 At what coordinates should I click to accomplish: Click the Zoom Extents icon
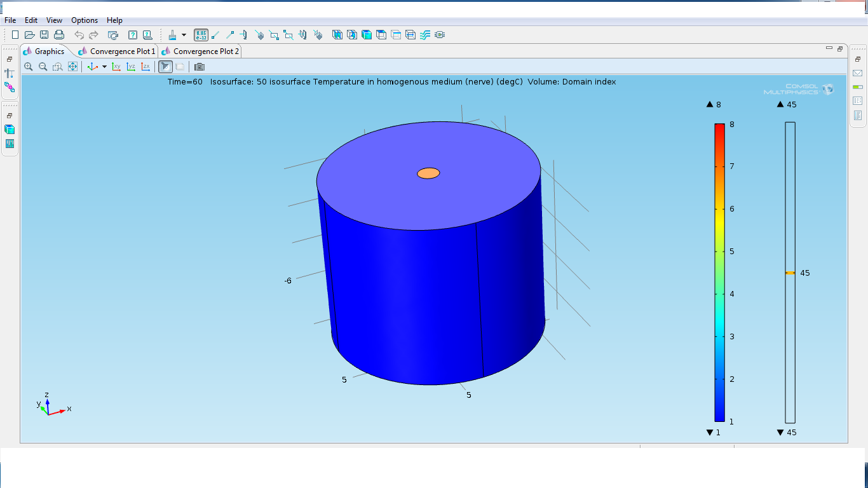72,67
